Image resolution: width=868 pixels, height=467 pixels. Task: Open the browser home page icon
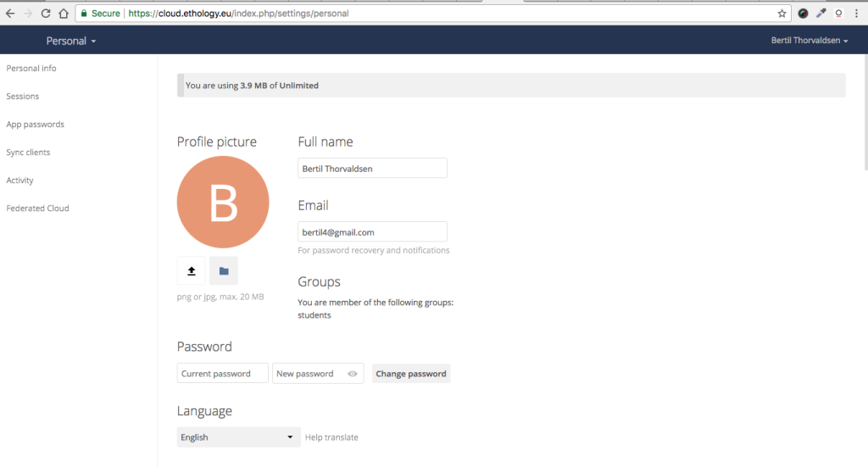[x=64, y=14]
